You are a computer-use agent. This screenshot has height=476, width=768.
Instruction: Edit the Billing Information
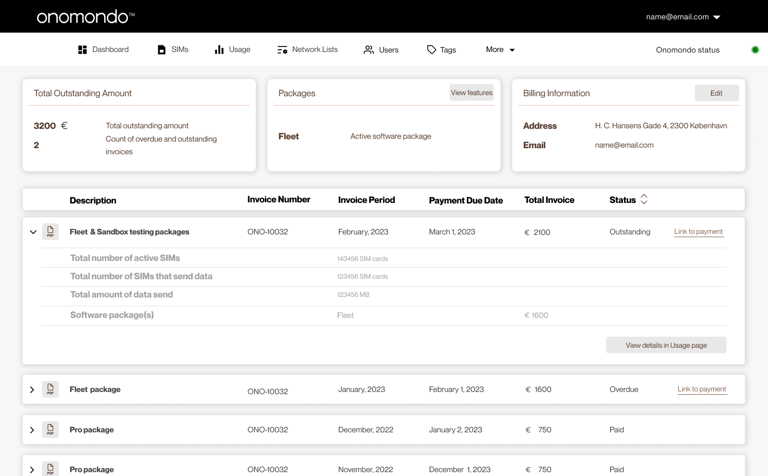pyautogui.click(x=717, y=93)
